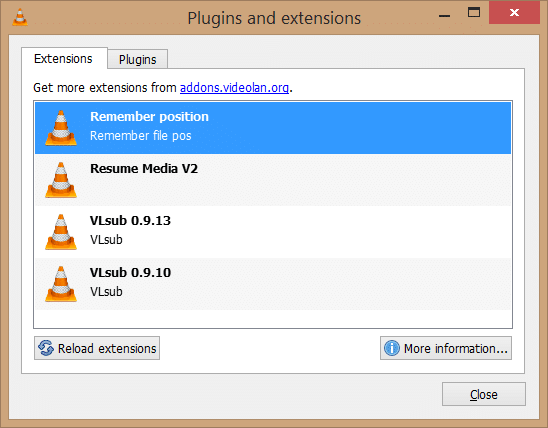Click the Close button
The width and height of the screenshot is (548, 428).
coord(484,394)
